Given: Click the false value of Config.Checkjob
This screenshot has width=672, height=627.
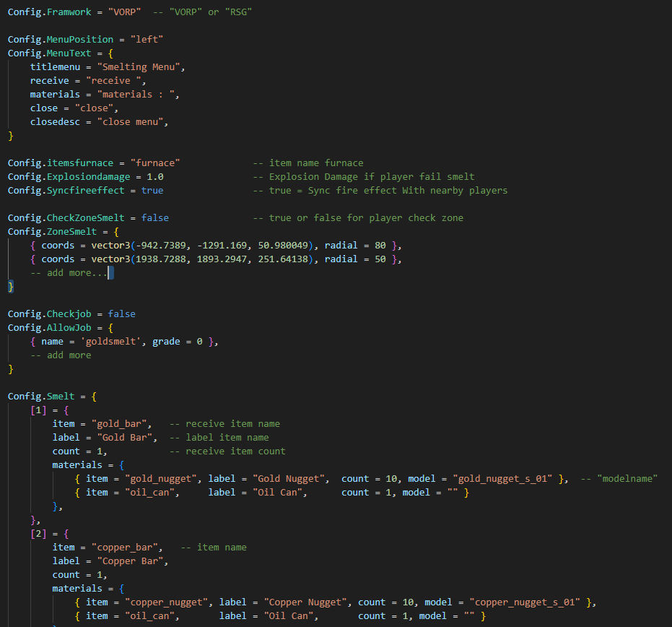Looking at the screenshot, I should pyautogui.click(x=122, y=314).
